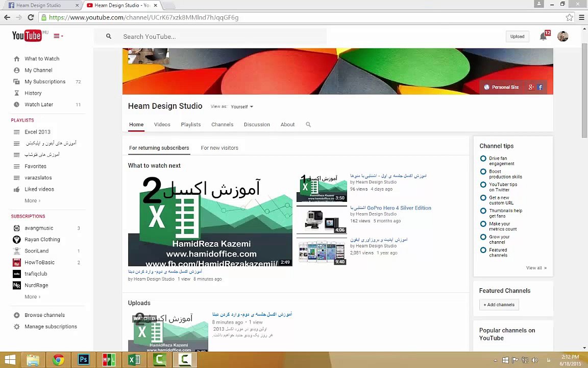Open File Explorer from taskbar
Image resolution: width=588 pixels, height=368 pixels.
pos(33,360)
